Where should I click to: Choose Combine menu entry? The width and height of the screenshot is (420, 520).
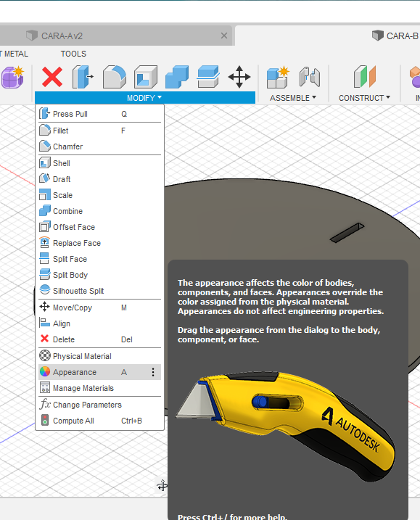coord(99,211)
